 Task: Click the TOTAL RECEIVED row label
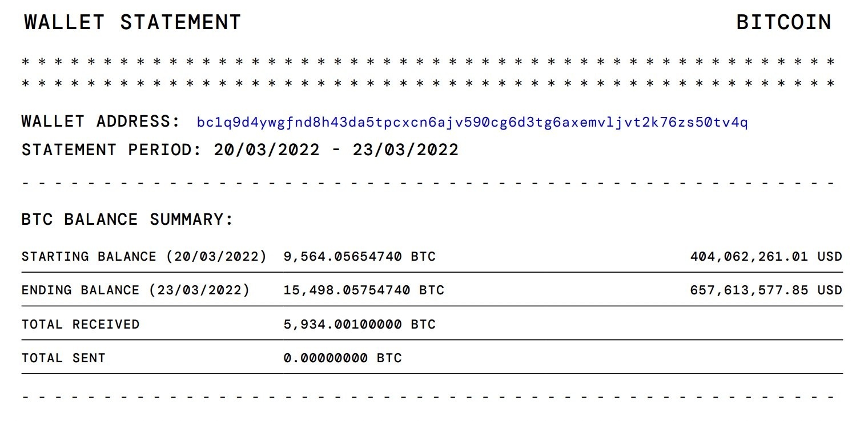tap(81, 325)
